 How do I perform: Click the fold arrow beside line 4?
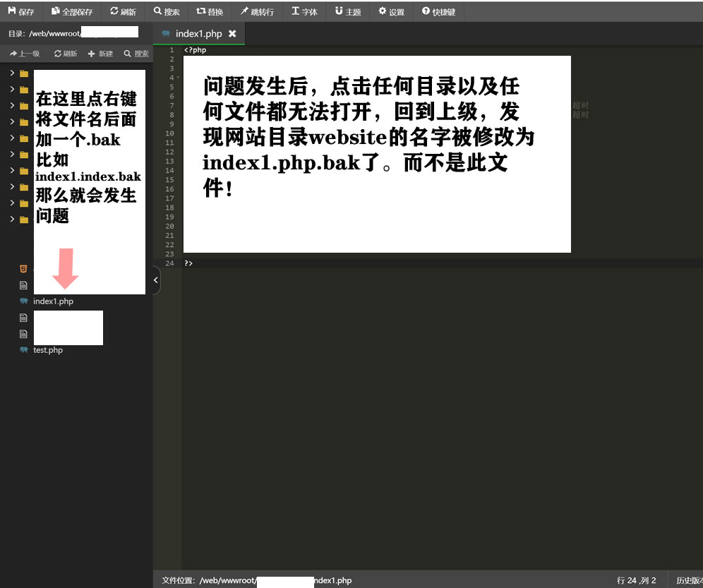pos(178,78)
